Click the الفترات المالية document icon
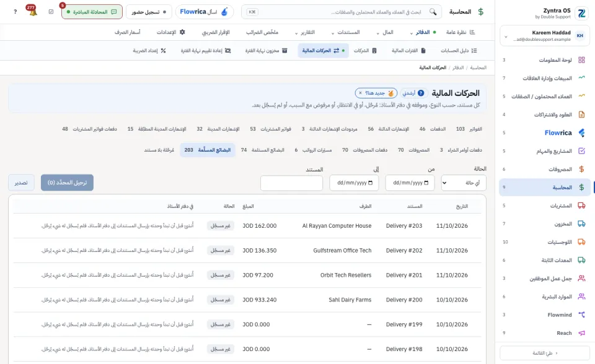The width and height of the screenshot is (595, 364). pos(423,50)
